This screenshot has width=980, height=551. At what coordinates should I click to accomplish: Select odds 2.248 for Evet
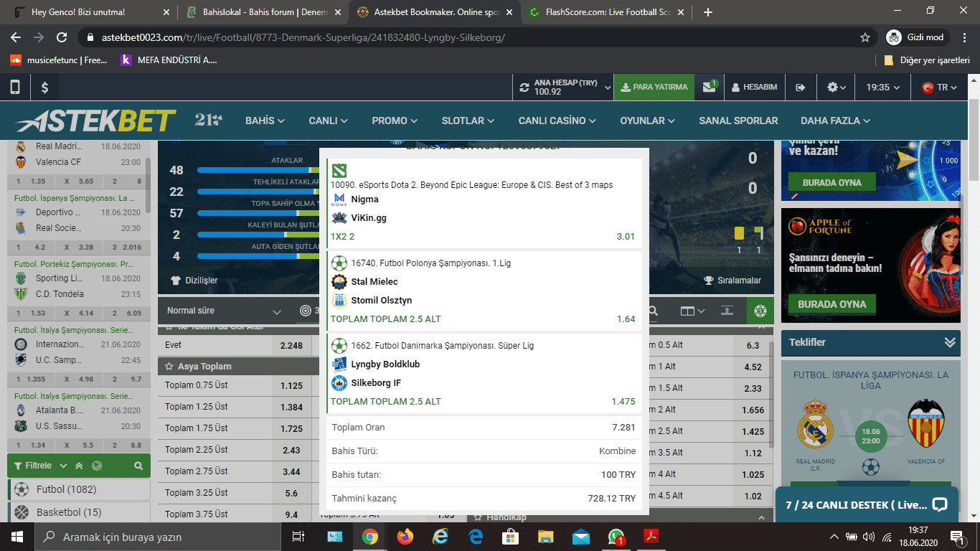(x=291, y=345)
